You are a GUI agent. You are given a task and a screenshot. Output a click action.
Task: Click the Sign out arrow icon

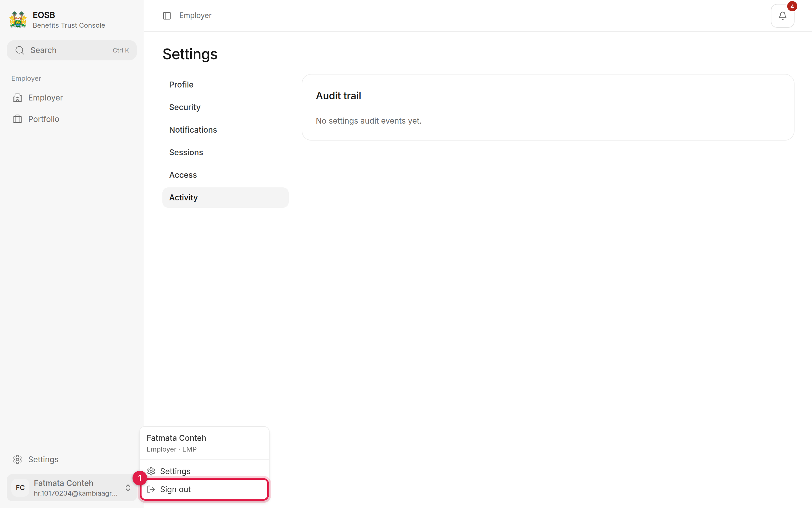151,489
